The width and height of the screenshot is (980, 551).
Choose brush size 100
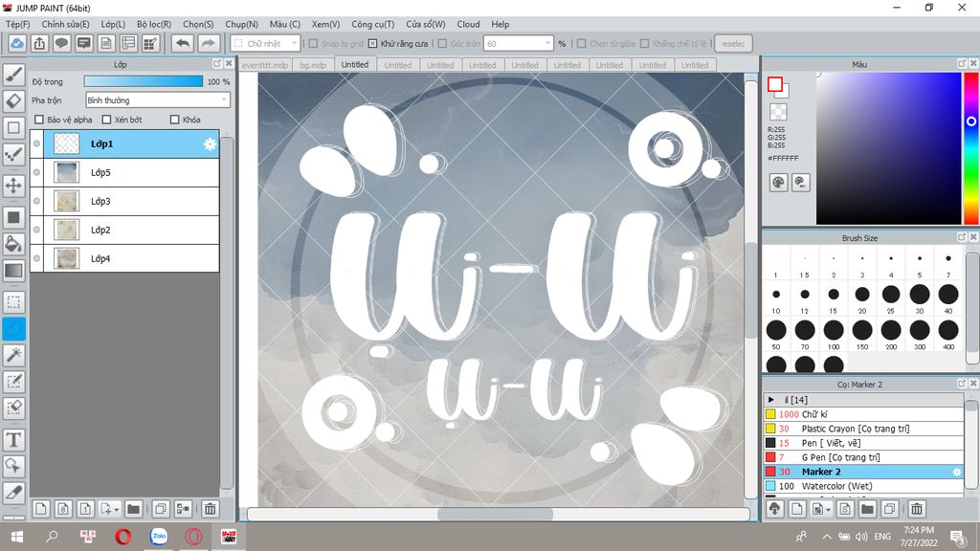click(x=834, y=334)
